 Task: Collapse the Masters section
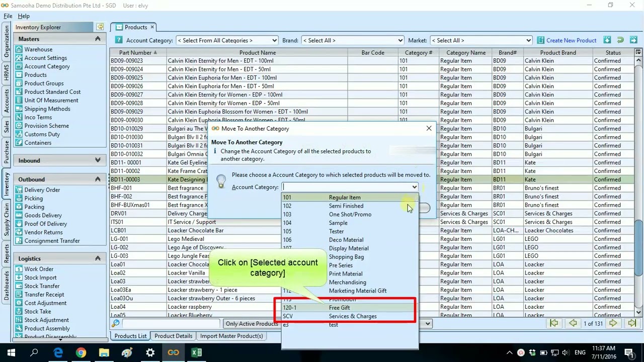click(x=98, y=39)
